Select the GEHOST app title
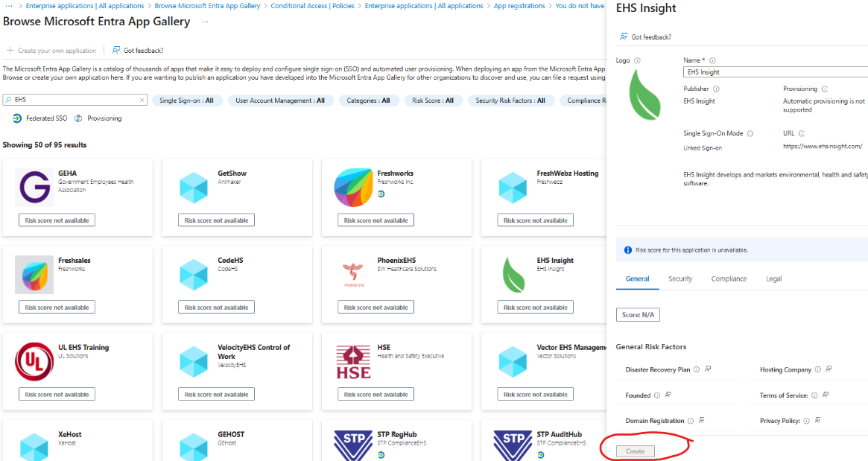868x461 pixels. click(x=231, y=434)
